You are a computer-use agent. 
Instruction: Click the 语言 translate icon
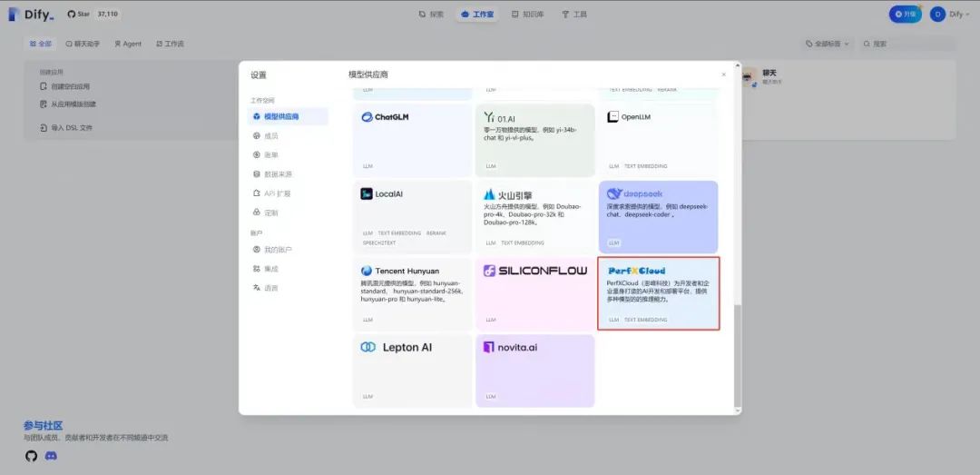[256, 288]
